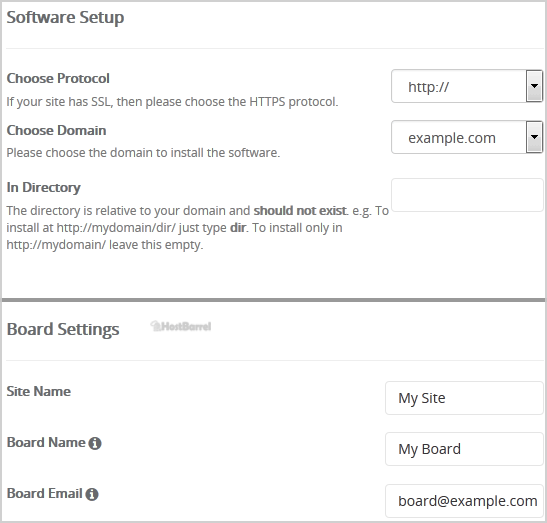Click the Software Setup heading
The height and width of the screenshot is (523, 547).
pyautogui.click(x=65, y=17)
